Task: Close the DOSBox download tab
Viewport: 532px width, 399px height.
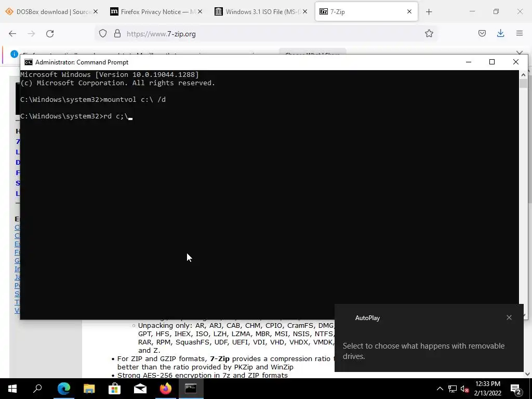Action: (96, 11)
